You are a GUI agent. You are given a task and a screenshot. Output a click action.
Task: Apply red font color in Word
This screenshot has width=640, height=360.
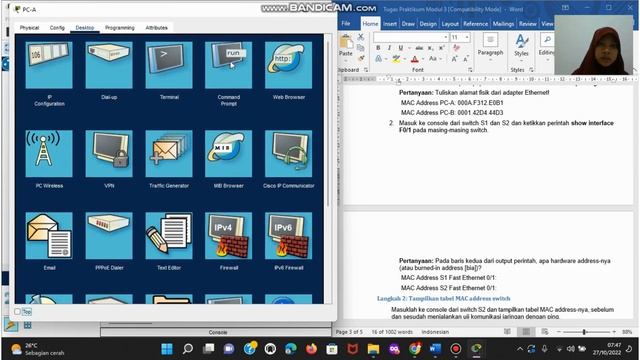click(415, 59)
